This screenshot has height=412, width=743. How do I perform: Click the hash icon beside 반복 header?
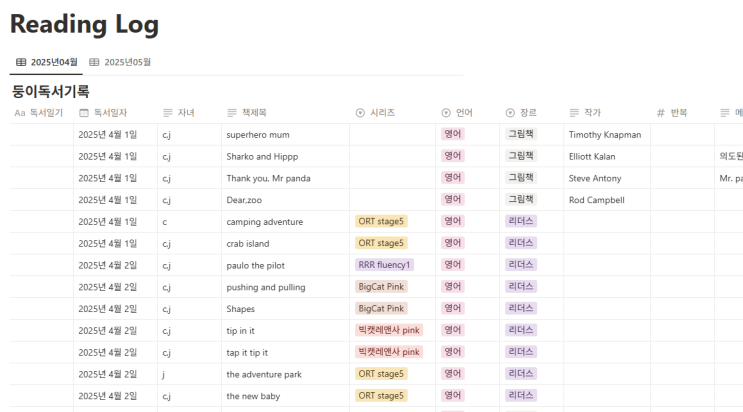(x=660, y=113)
